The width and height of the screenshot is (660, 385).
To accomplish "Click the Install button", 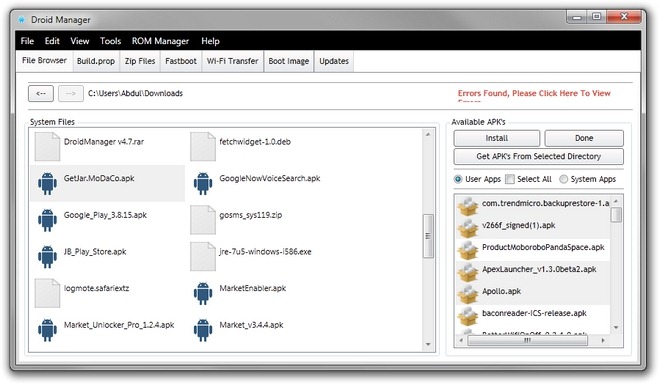I will pyautogui.click(x=497, y=138).
